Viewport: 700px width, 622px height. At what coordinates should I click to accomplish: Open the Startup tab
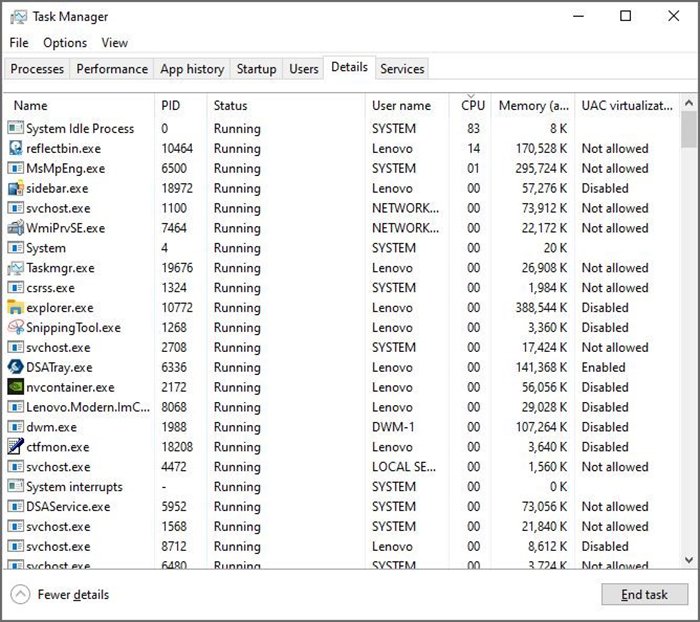coord(256,69)
